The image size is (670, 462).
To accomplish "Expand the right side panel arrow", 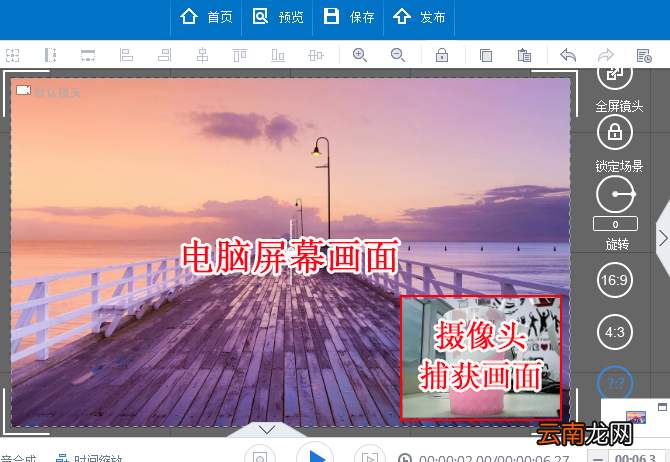I will (x=663, y=238).
